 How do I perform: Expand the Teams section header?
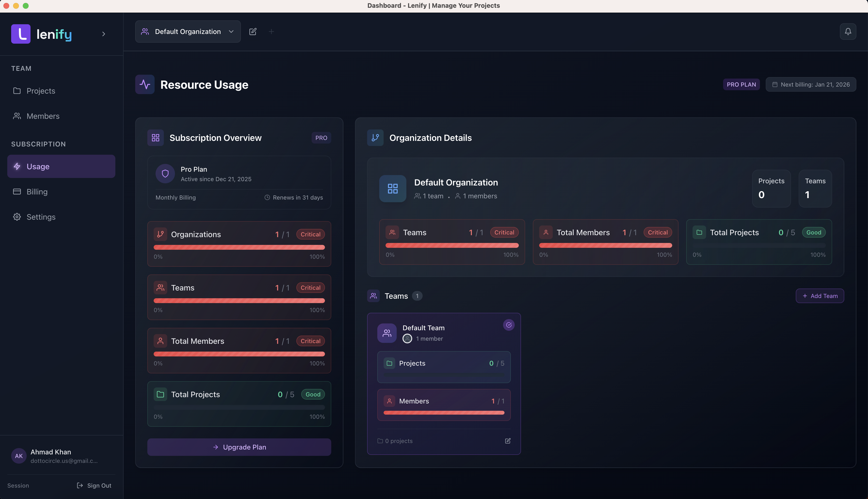pos(396,296)
